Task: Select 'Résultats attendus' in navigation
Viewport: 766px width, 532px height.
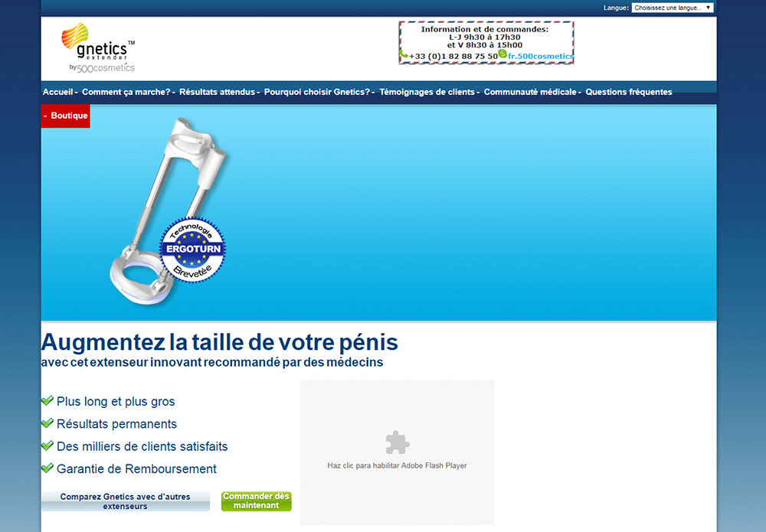Action: [218, 92]
